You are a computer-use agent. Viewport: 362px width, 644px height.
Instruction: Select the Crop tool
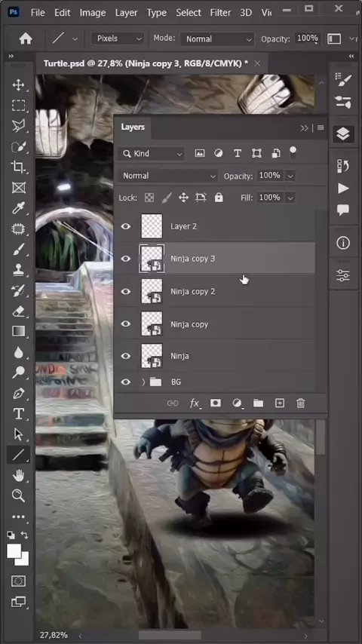point(19,167)
